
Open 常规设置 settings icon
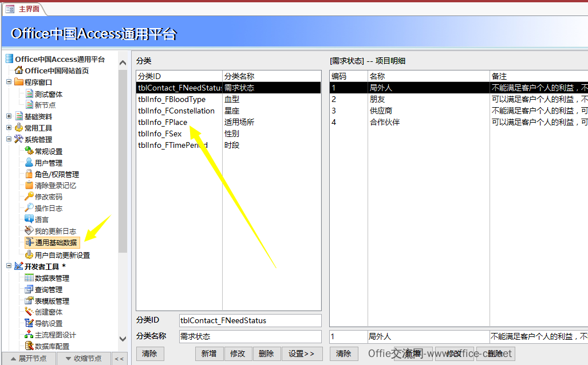(x=29, y=151)
